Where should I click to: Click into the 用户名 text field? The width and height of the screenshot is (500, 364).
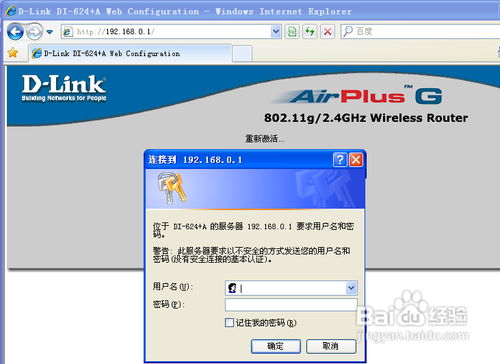(x=286, y=288)
